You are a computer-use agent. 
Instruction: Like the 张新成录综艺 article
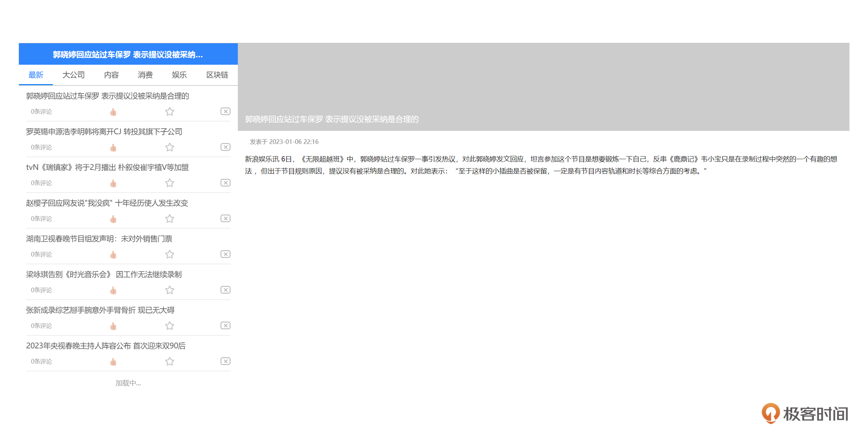(x=113, y=326)
